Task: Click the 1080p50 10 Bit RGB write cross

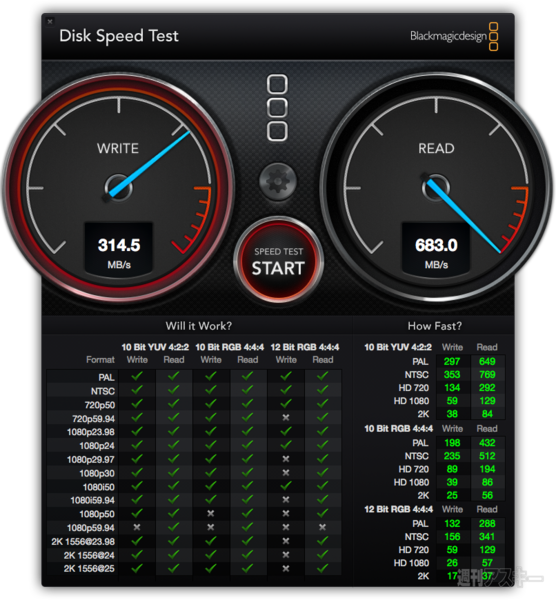Action: point(210,514)
